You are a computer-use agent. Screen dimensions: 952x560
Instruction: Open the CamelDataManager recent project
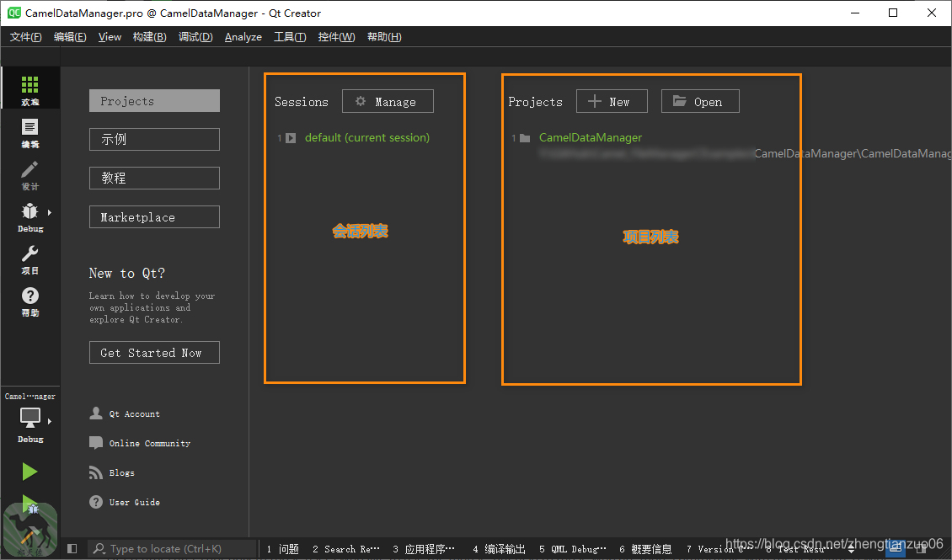[590, 138]
